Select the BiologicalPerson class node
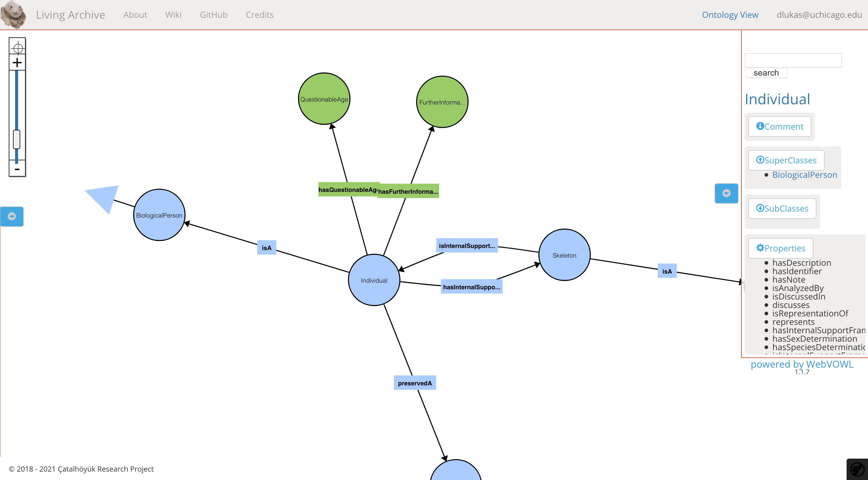 click(159, 215)
